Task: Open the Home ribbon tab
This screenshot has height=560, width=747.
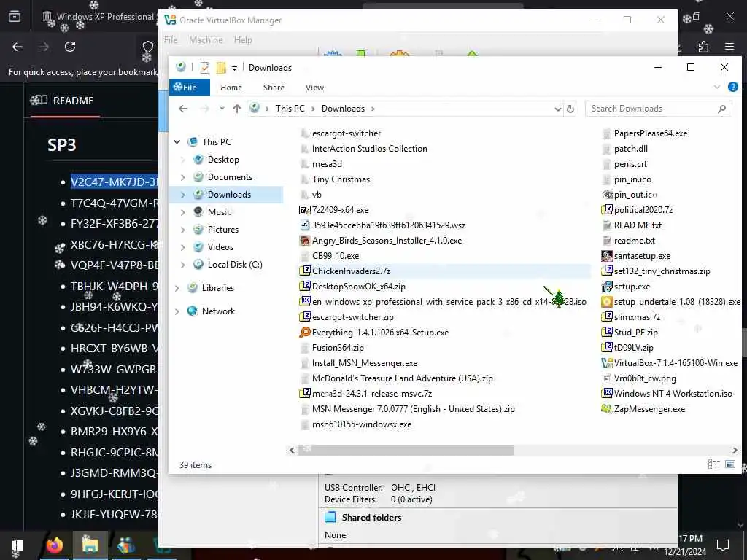Action: (231, 87)
